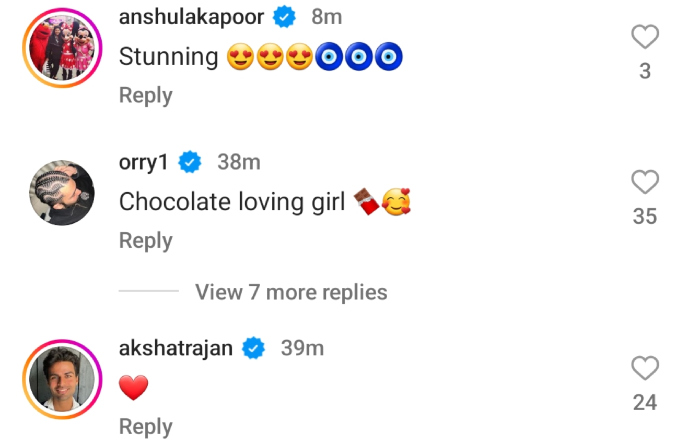Click the verified badge next to orry1
700x447 pixels.
click(190, 162)
